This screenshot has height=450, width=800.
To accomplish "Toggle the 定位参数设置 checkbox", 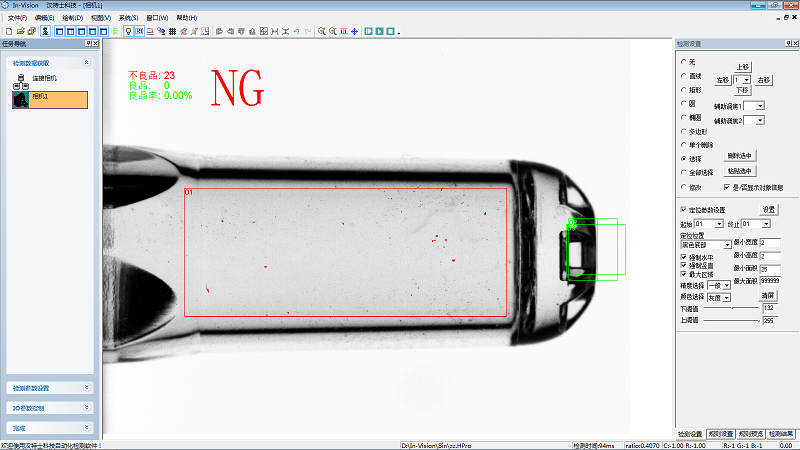I will coord(683,209).
